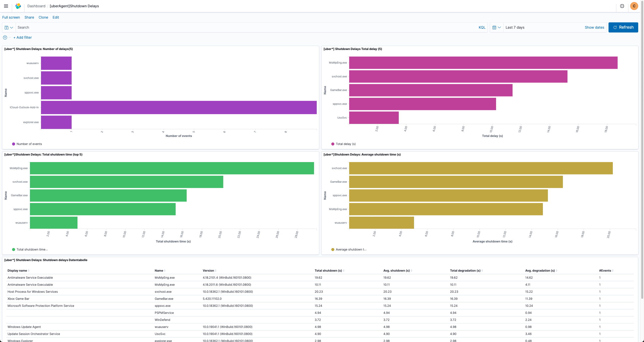Open the Last 7 days range picker
The image size is (644, 342).
tap(515, 27)
